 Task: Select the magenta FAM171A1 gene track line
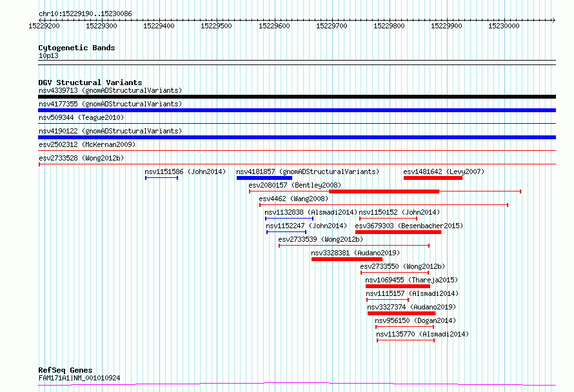(x=297, y=384)
